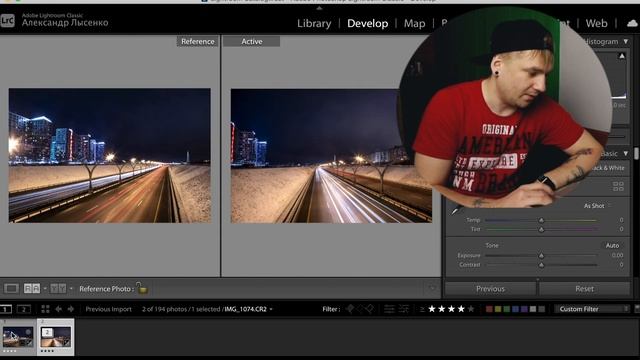Set filter rating to five stars
This screenshot has width=640, height=360.
(x=471, y=309)
